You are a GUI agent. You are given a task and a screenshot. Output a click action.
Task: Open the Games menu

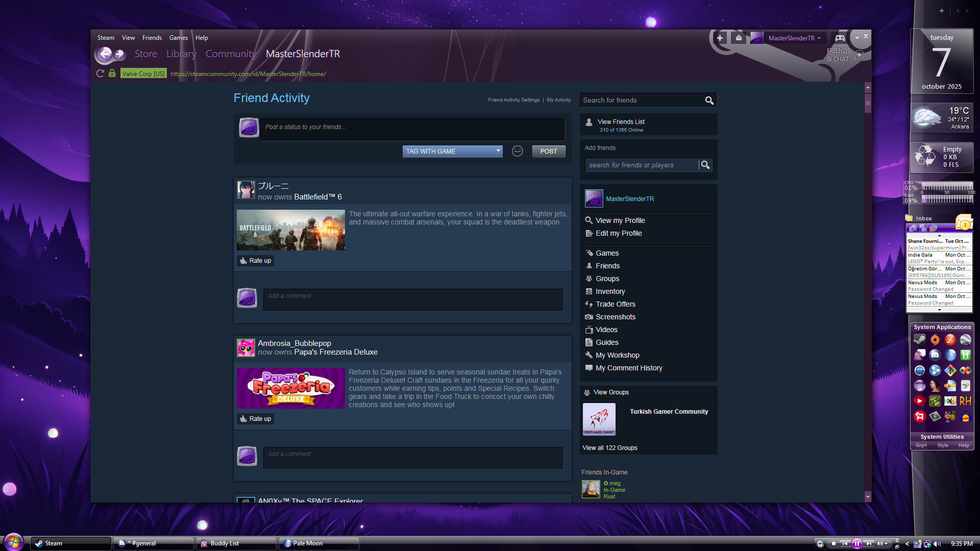pos(179,38)
